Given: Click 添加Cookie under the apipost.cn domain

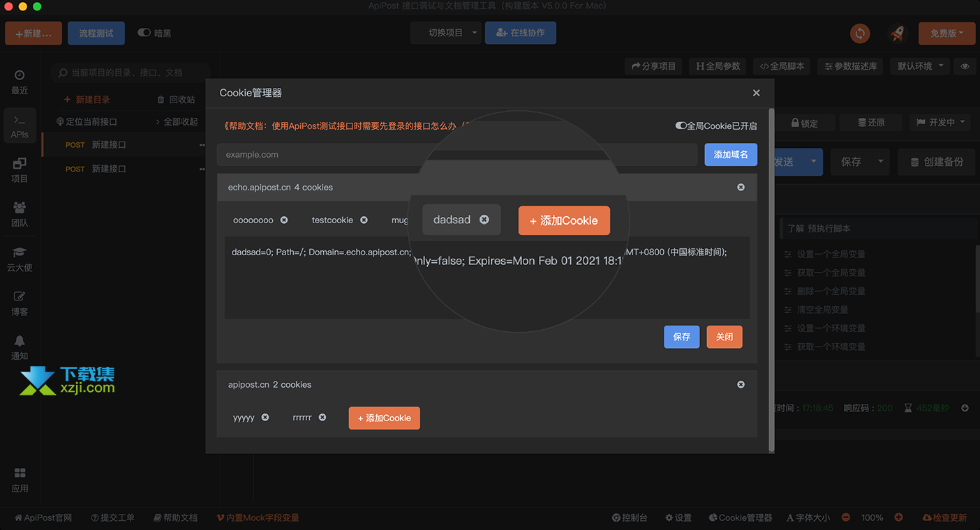Looking at the screenshot, I should click(385, 418).
